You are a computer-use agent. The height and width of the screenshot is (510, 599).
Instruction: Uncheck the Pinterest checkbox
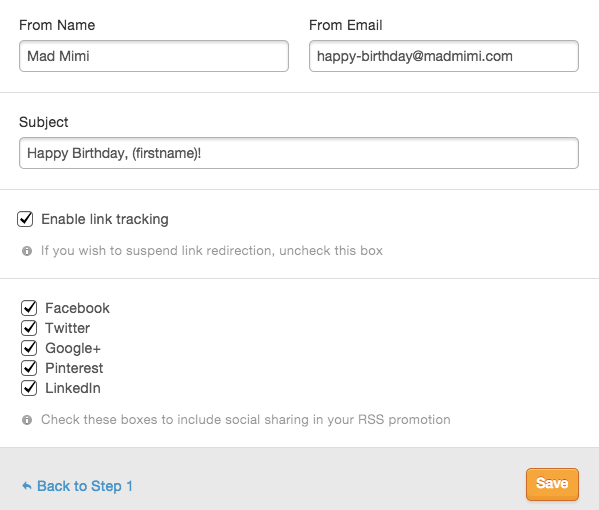[29, 368]
